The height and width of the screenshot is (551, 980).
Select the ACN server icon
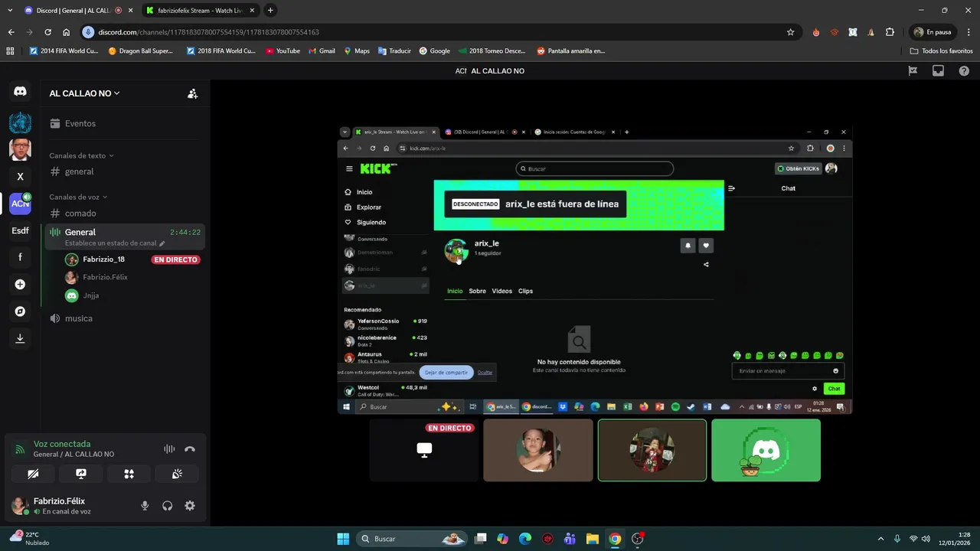coord(20,204)
